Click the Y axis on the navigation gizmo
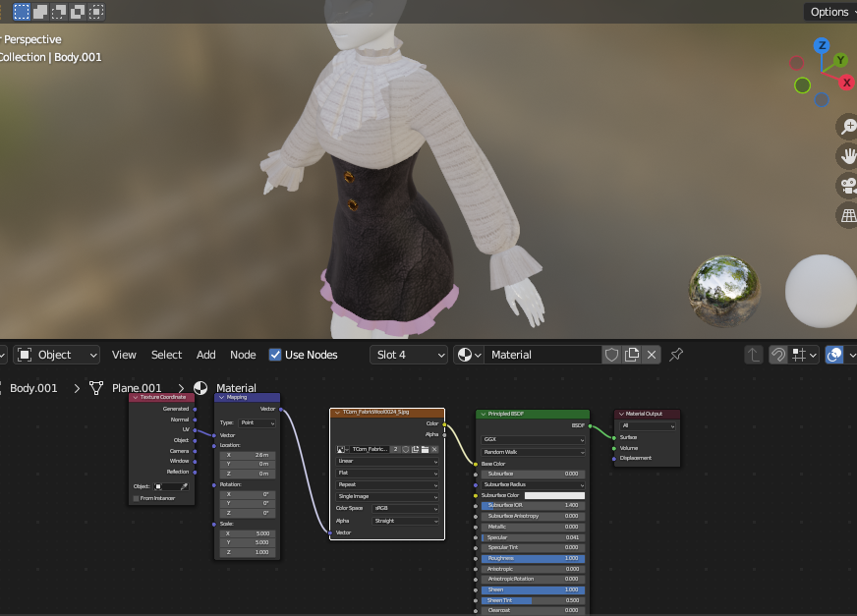This screenshot has width=857, height=616. [x=840, y=60]
